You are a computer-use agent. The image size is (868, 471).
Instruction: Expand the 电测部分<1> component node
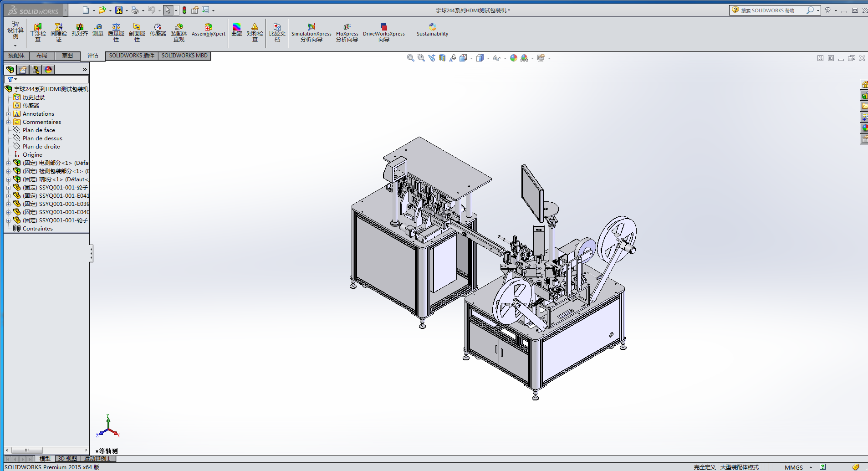[8, 163]
